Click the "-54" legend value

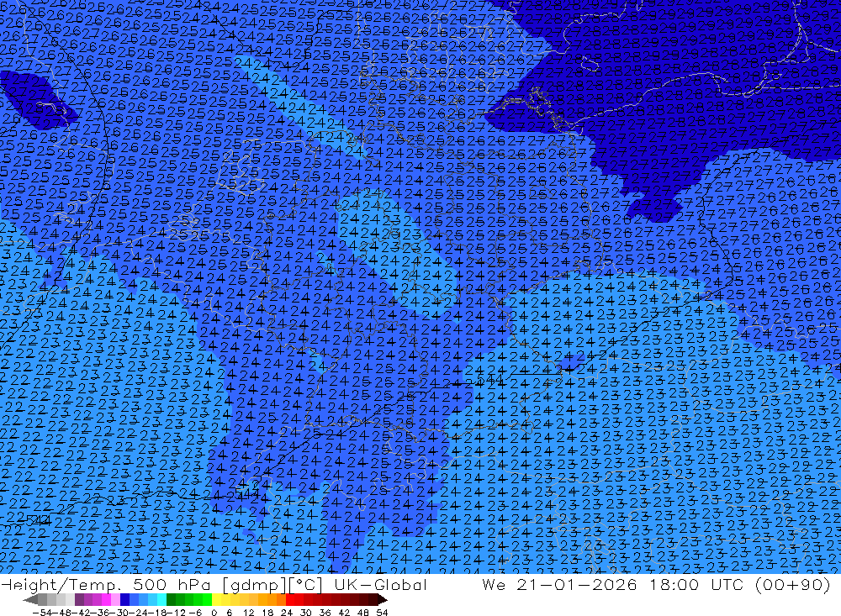click(42, 613)
